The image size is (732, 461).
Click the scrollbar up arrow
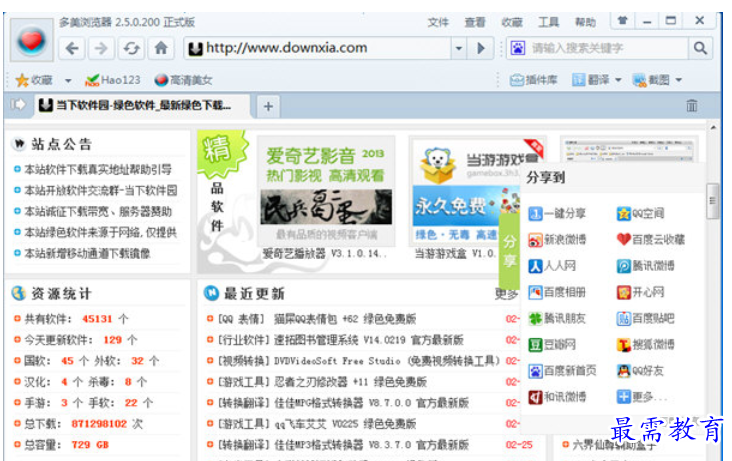tap(713, 127)
